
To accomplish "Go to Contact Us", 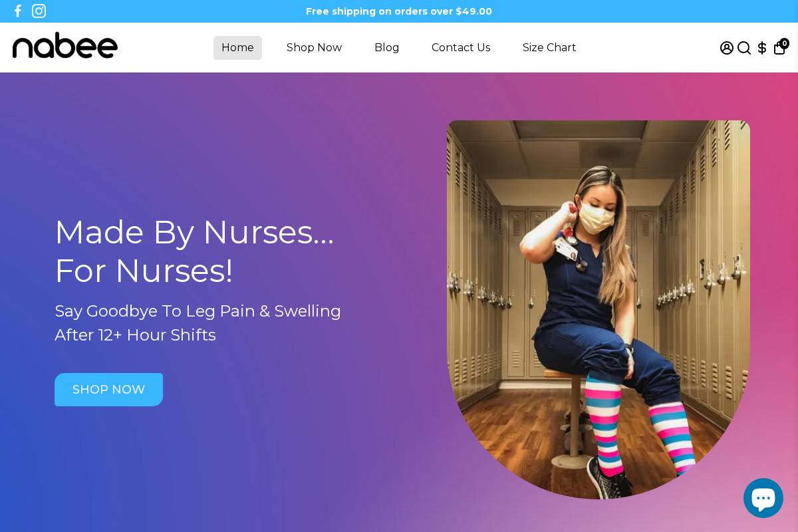I will pos(461,48).
